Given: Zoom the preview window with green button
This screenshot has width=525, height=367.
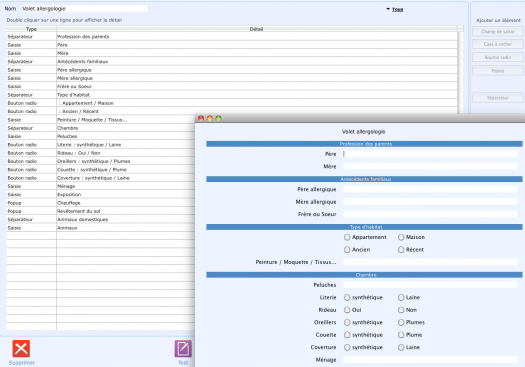Looking at the screenshot, I should click(x=219, y=118).
